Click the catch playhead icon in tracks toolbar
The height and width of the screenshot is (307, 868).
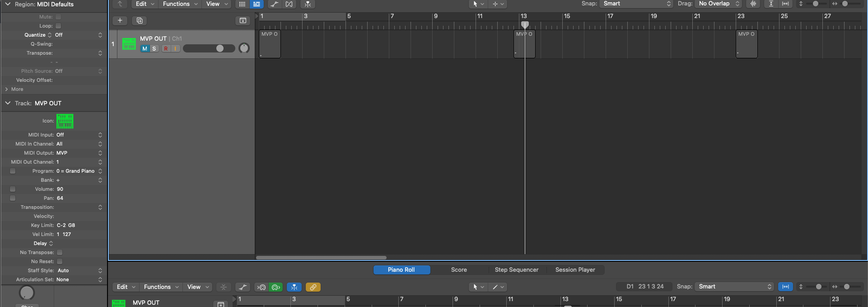tap(308, 4)
